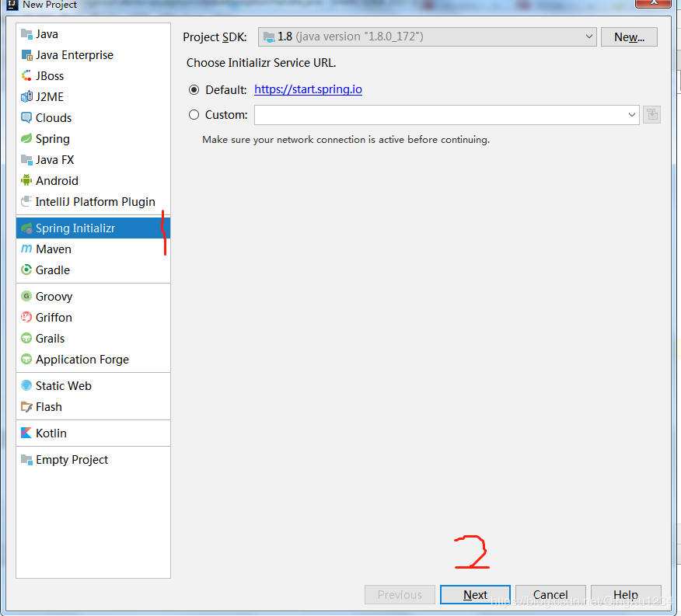The image size is (681, 616).
Task: Click the Choose Initializr Service URL heading
Action: (x=261, y=63)
